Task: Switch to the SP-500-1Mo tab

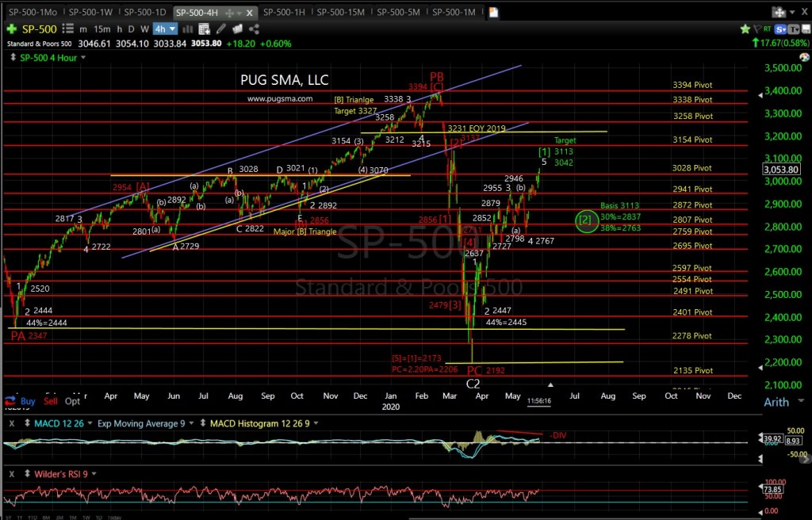Action: 32,12
